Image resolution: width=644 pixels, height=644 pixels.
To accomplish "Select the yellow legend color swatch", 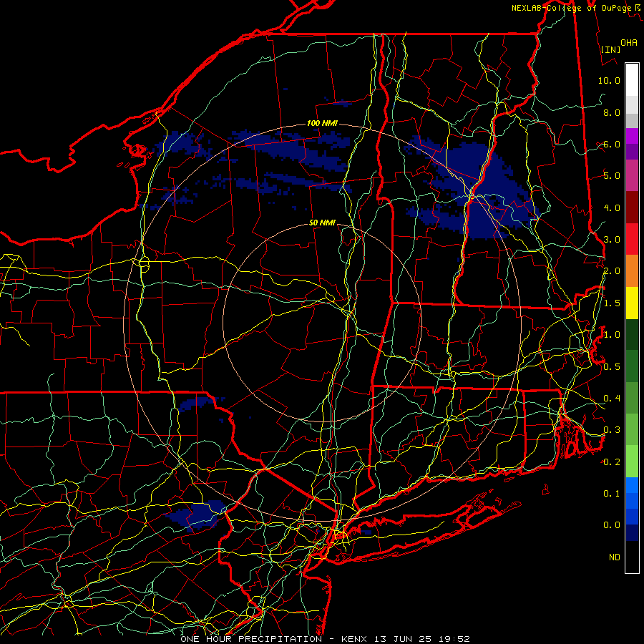I will click(632, 303).
